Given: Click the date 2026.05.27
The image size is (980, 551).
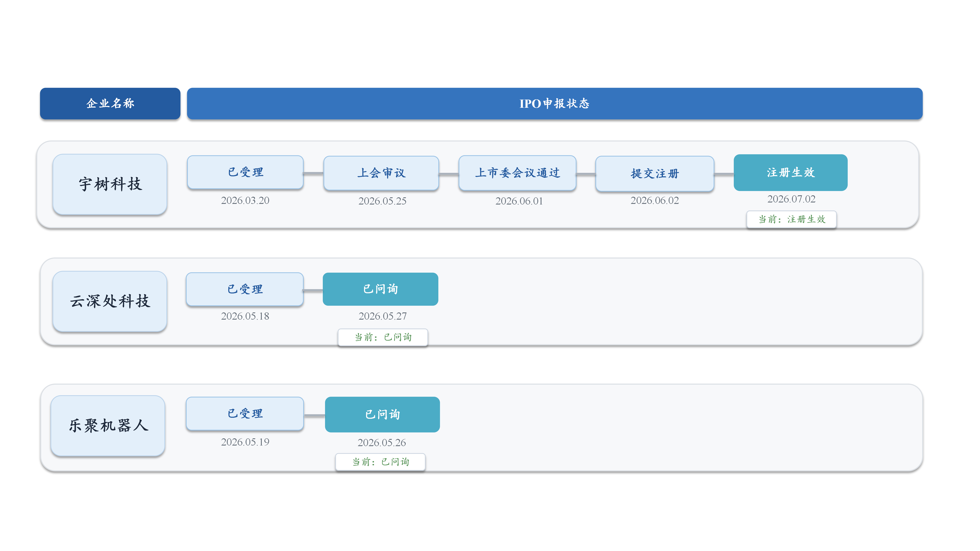Looking at the screenshot, I should (383, 316).
